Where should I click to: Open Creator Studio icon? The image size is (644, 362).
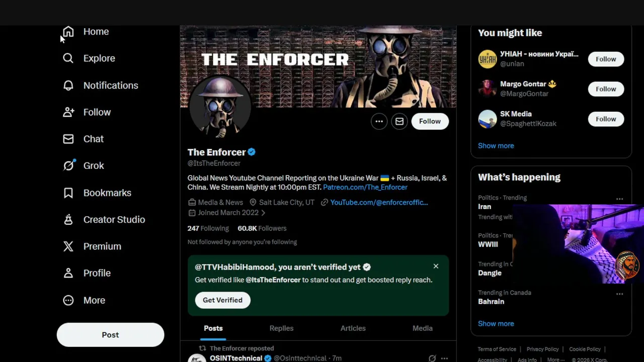(68, 220)
